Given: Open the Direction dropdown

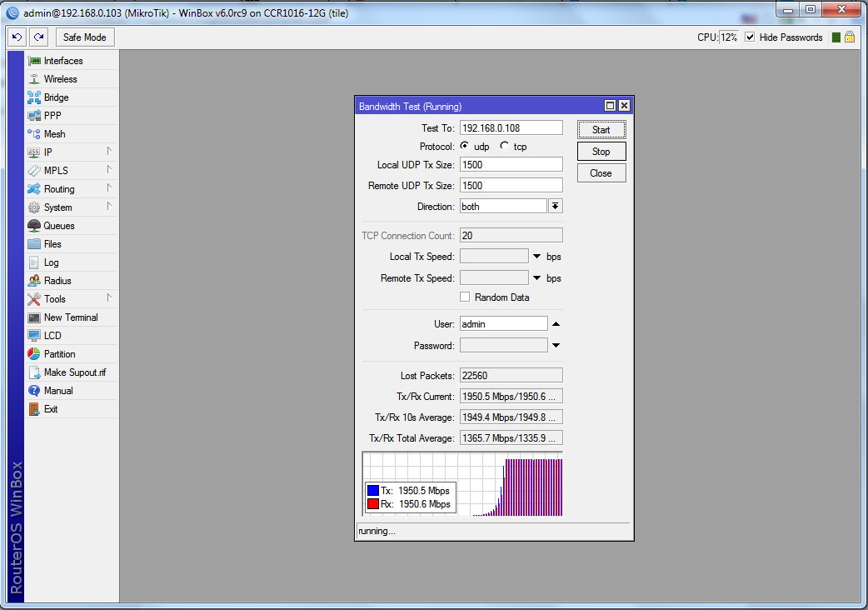Looking at the screenshot, I should click(555, 205).
